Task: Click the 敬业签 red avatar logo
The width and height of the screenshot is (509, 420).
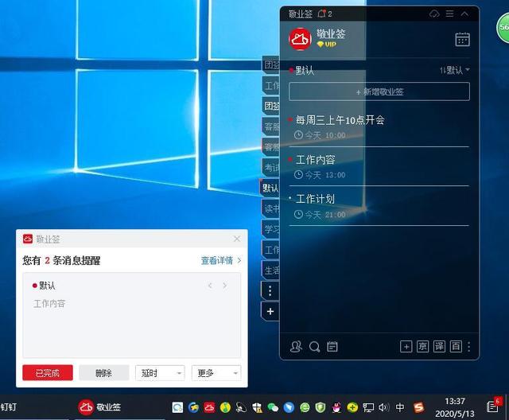Action: 300,39
